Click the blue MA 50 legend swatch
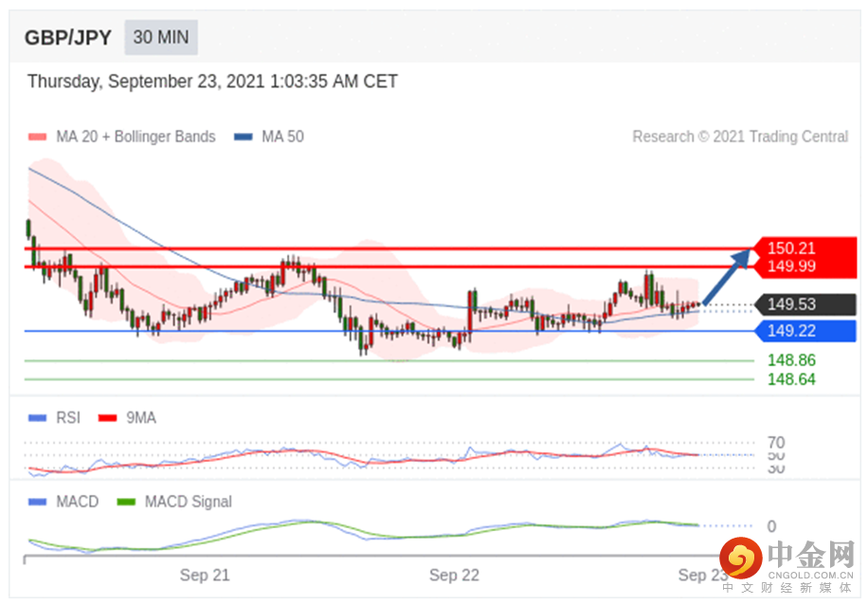This screenshot has width=868, height=605. tap(243, 137)
